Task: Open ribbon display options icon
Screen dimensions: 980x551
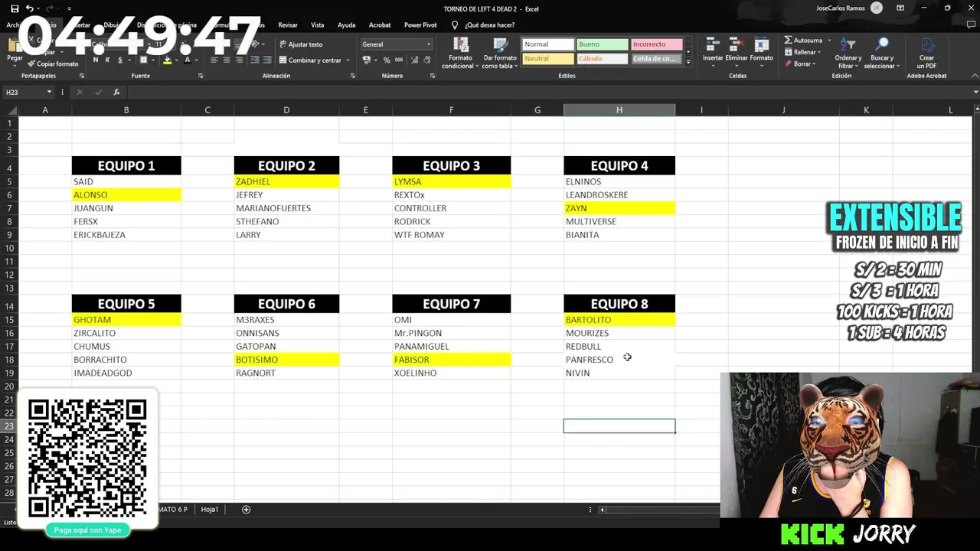Action: pyautogui.click(x=900, y=8)
